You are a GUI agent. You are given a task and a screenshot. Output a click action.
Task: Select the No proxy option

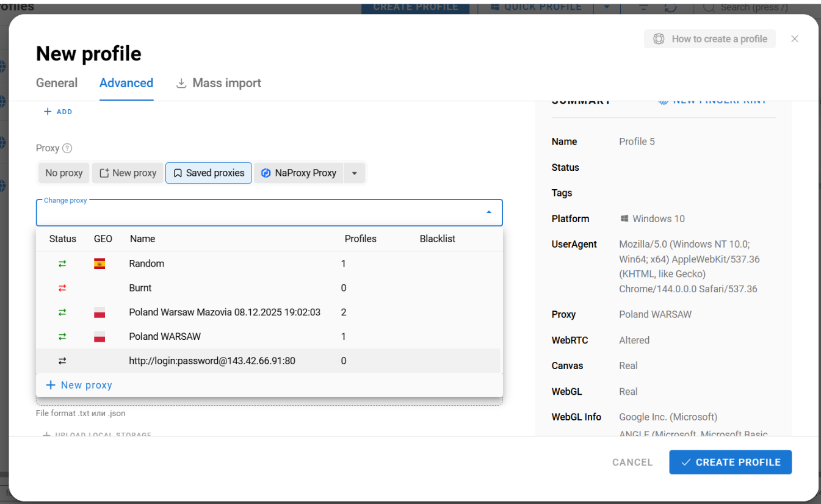[x=64, y=173]
